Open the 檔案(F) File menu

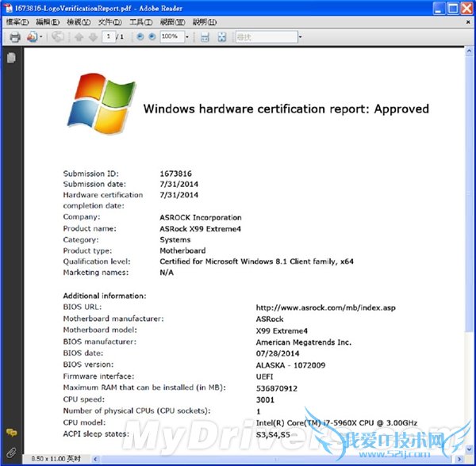pos(17,22)
